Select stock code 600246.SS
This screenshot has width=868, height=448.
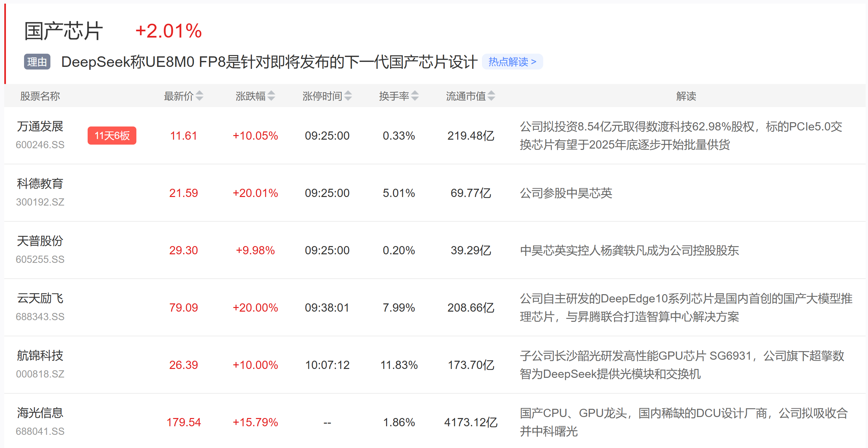click(x=40, y=145)
